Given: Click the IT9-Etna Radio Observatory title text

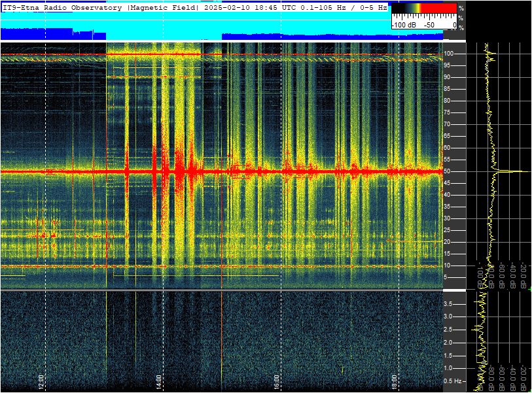Looking at the screenshot, I should point(62,8).
